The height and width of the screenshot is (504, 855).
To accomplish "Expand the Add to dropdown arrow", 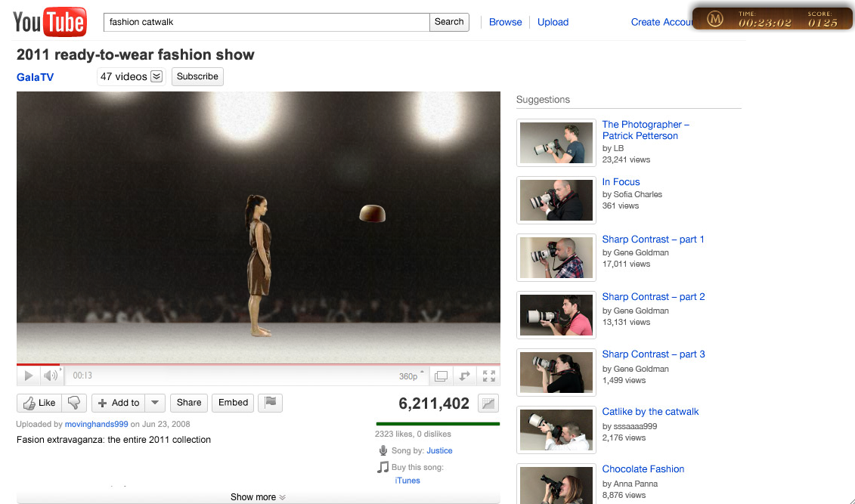I will 154,403.
